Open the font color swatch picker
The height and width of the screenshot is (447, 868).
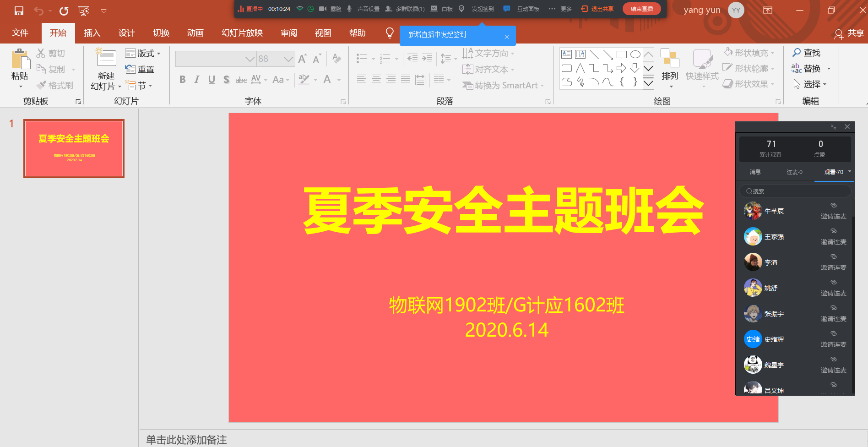click(x=339, y=80)
